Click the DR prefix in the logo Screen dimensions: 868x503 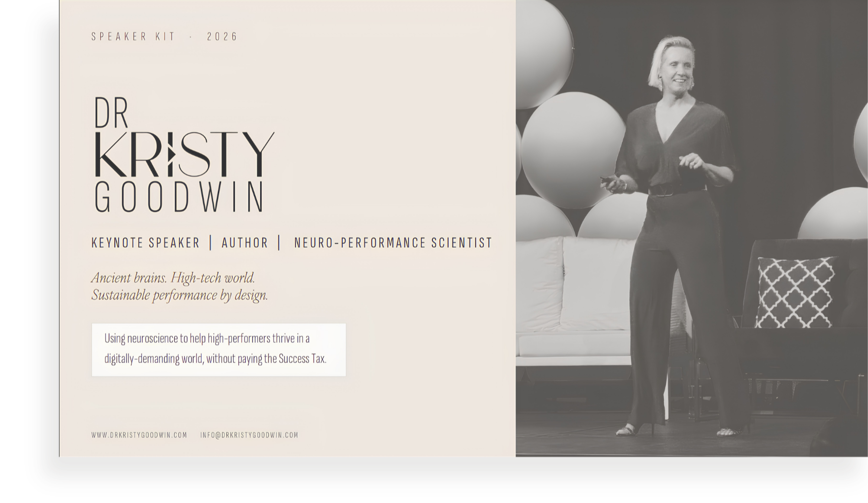click(x=111, y=112)
